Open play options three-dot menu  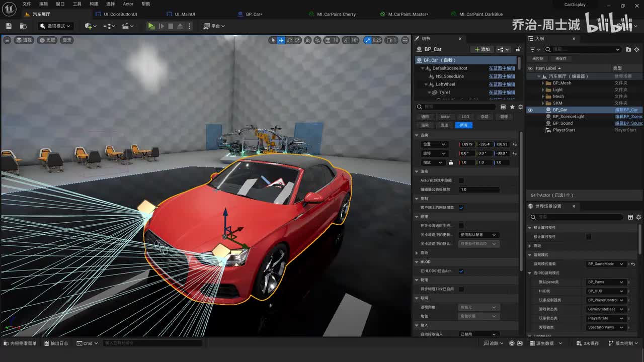click(189, 26)
